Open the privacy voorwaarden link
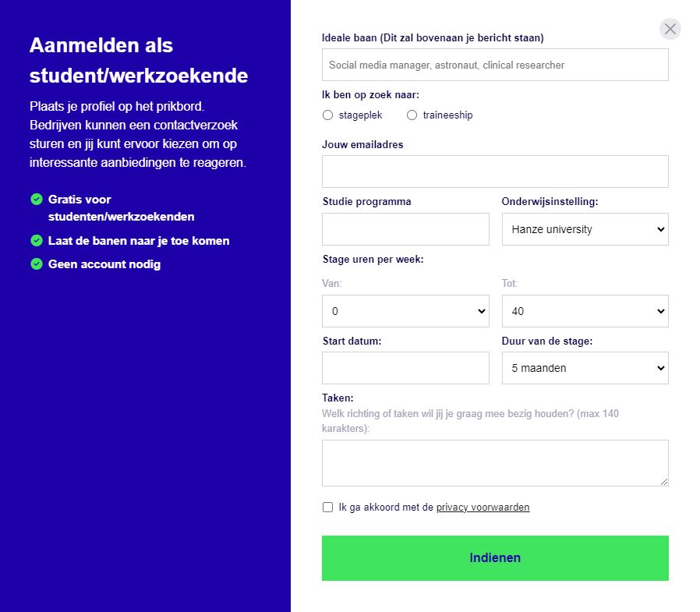Screen dimensions: 700x612 pos(483,508)
